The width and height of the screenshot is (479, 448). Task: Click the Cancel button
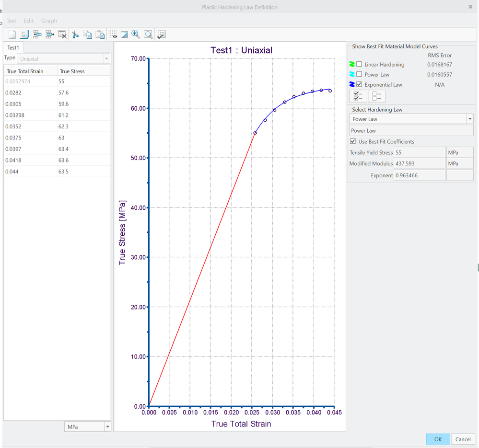463,439
